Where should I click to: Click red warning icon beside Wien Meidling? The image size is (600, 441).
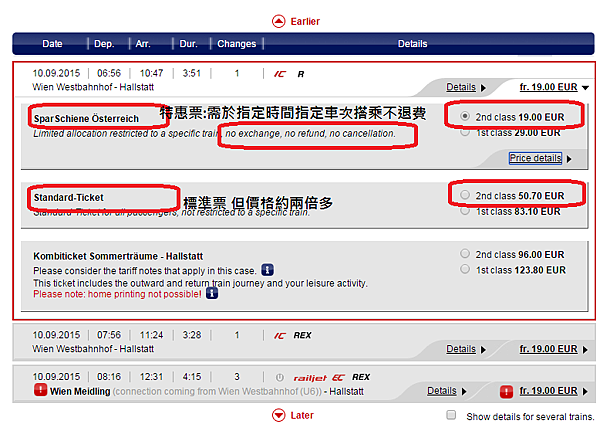pos(40,390)
